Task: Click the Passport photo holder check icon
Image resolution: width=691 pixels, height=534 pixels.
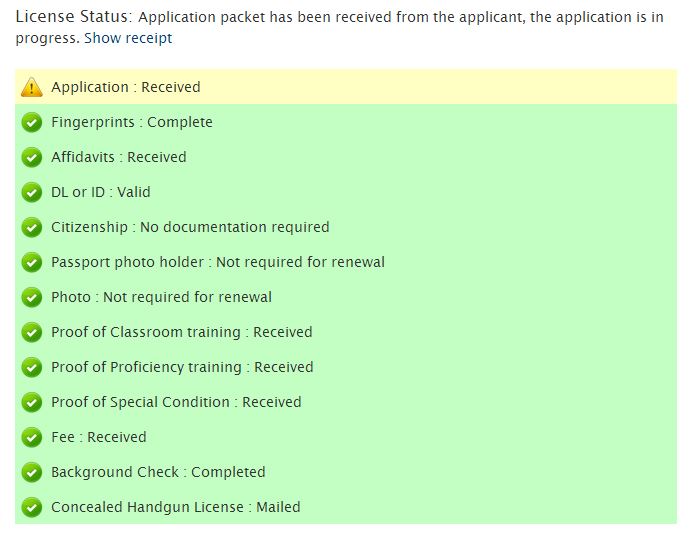Action: [32, 263]
